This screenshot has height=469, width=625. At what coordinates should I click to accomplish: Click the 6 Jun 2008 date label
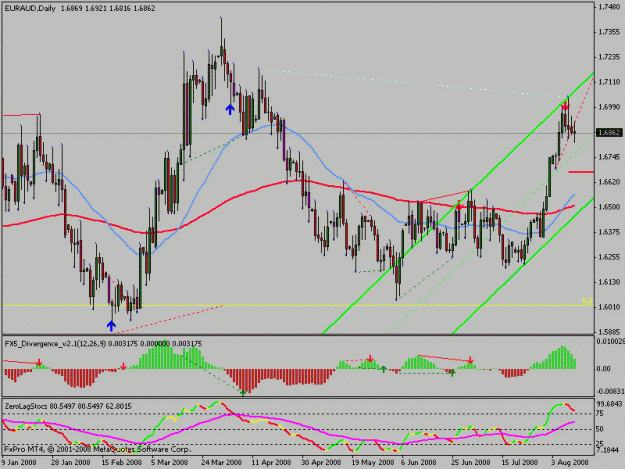419,463
